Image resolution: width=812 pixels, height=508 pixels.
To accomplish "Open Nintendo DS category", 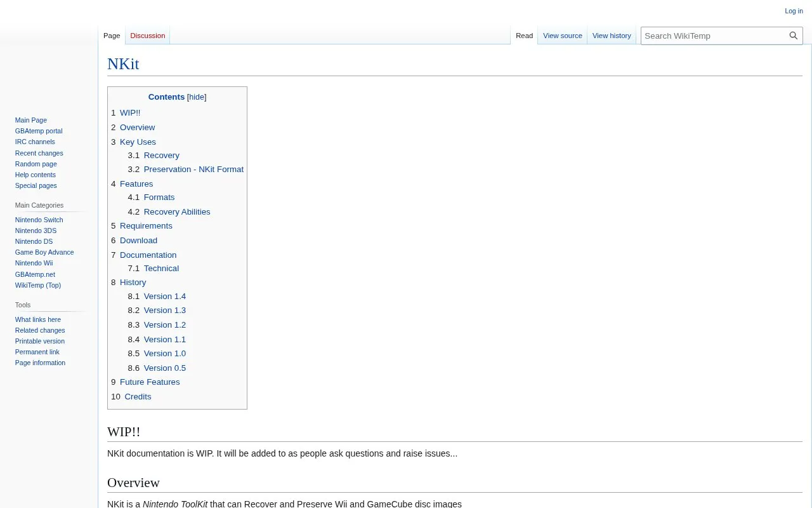I will click(x=34, y=241).
